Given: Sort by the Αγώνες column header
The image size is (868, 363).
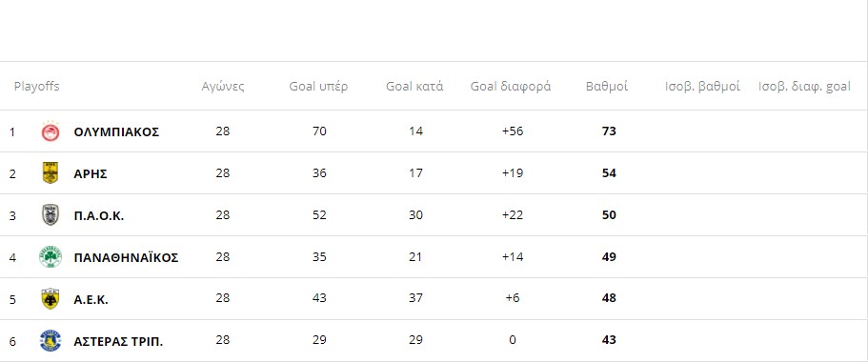Looking at the screenshot, I should 223,87.
